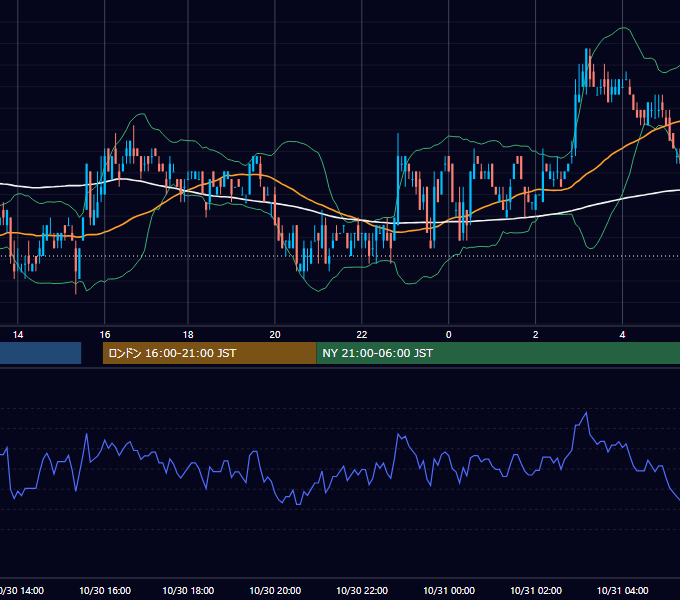Click the 10/30 18:00 date label
The width and height of the screenshot is (680, 600).
(188, 590)
